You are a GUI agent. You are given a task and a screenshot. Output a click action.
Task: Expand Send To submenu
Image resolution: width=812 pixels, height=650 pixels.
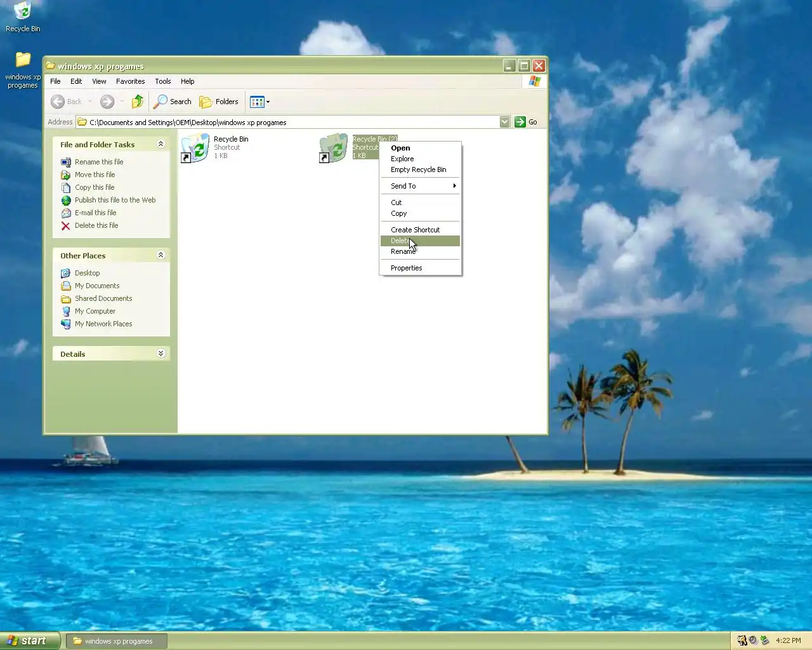(420, 186)
